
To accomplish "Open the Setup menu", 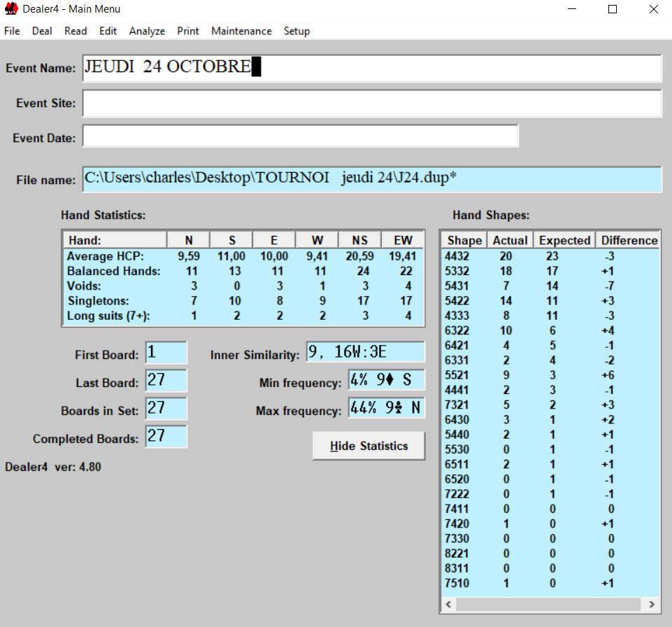I will tap(296, 31).
